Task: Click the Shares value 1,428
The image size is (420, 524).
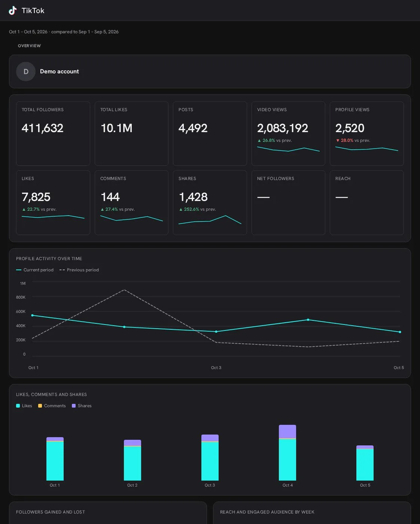Action: (x=193, y=197)
